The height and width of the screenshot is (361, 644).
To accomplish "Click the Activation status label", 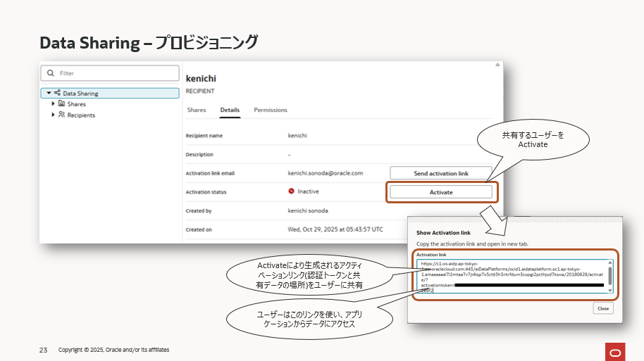I will 206,192.
